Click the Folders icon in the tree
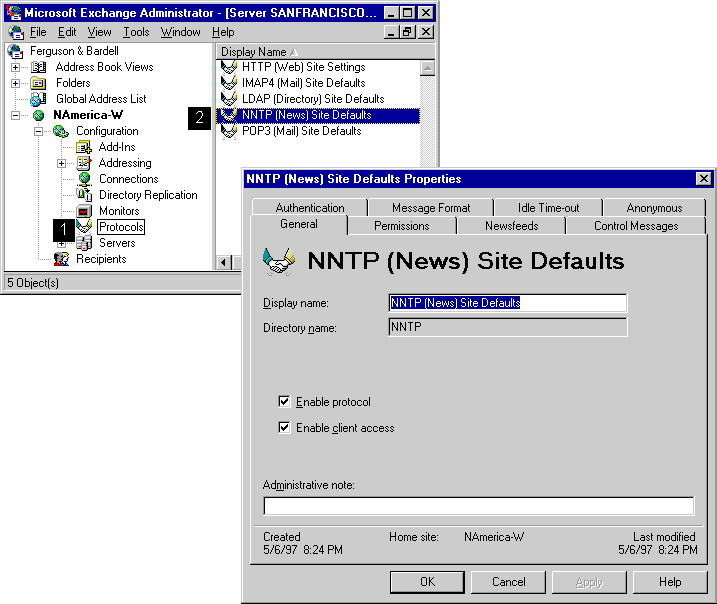Image resolution: width=717 pixels, height=604 pixels. click(x=39, y=83)
